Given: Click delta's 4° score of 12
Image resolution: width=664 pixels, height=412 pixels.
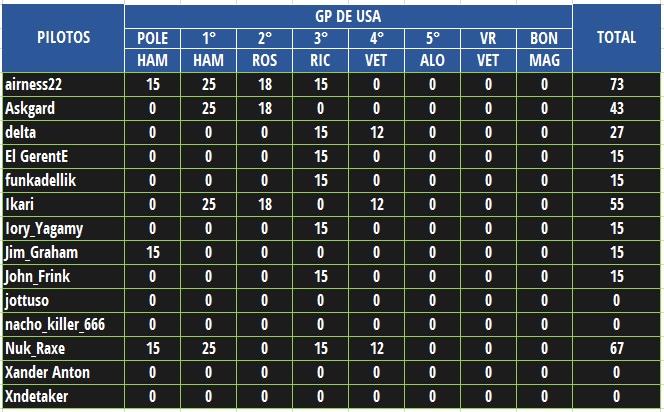Looking at the screenshot, I should (x=376, y=133).
